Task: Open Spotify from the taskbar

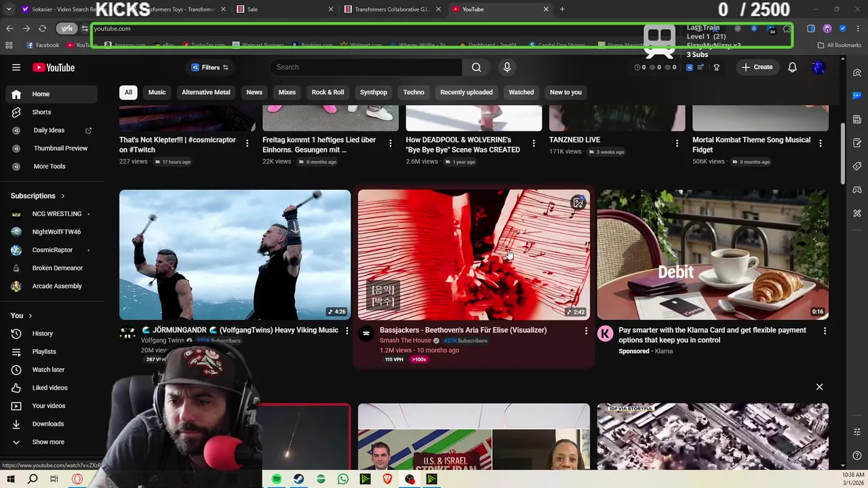Action: click(277, 479)
